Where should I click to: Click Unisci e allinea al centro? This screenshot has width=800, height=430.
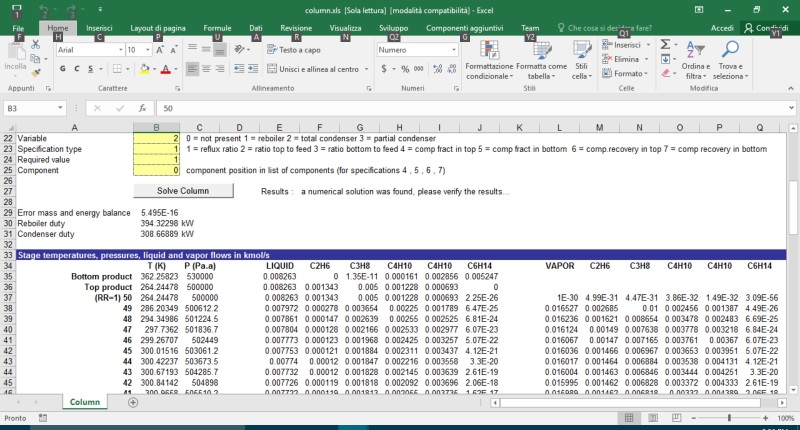point(313,69)
